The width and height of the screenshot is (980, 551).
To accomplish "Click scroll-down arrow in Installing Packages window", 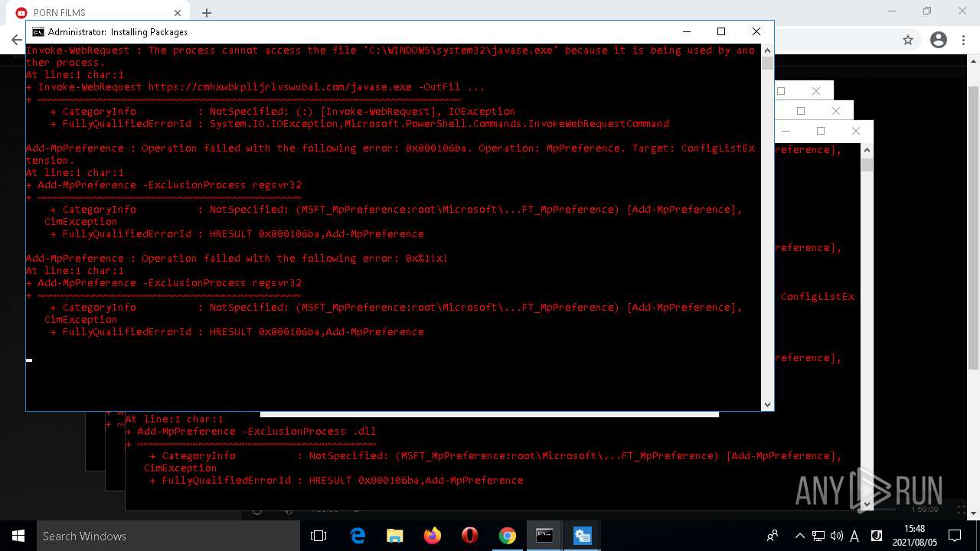I will point(767,404).
